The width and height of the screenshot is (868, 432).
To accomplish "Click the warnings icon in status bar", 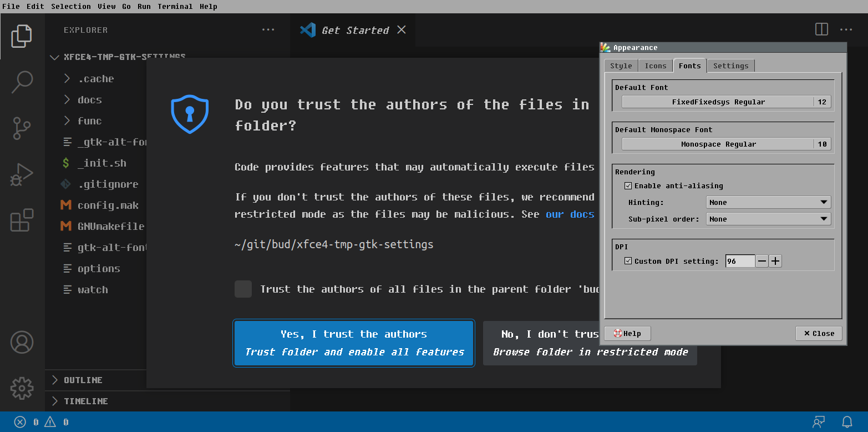I will coord(50,422).
